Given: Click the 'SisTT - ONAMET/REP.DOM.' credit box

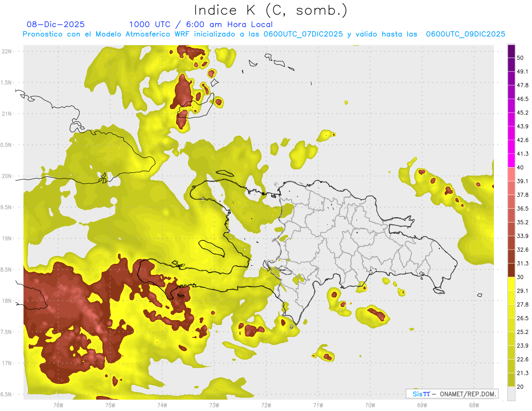Looking at the screenshot, I should click(452, 394).
